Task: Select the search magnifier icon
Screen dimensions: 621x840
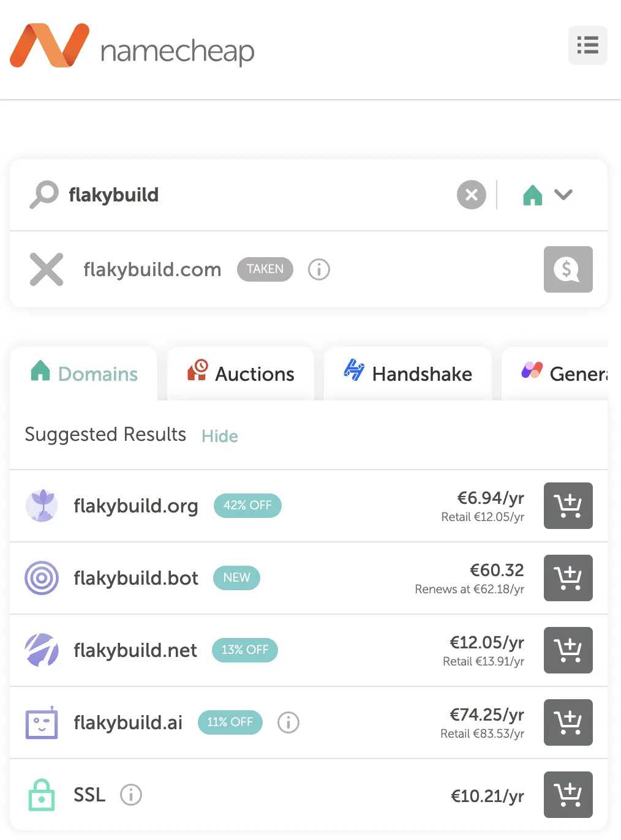Action: [43, 195]
